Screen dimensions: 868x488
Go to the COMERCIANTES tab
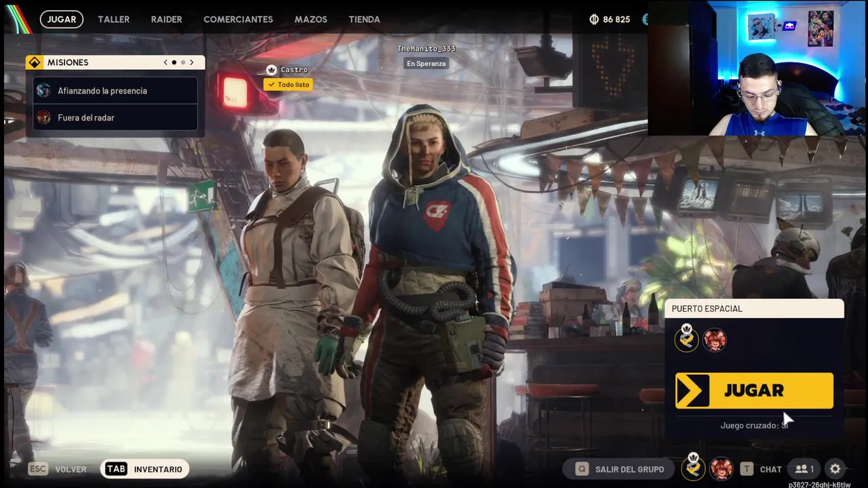[x=238, y=19]
